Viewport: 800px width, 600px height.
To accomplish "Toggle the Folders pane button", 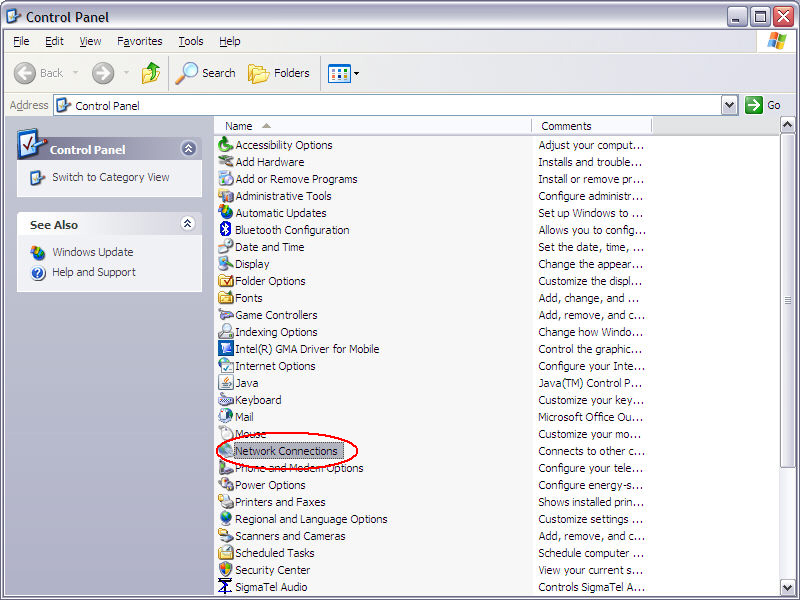I will [x=279, y=73].
